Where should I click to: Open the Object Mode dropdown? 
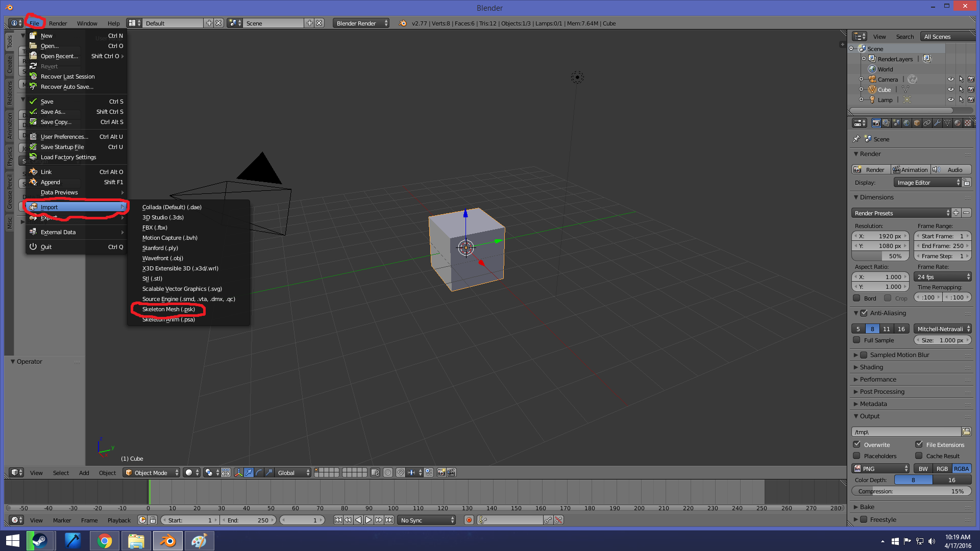(x=152, y=472)
